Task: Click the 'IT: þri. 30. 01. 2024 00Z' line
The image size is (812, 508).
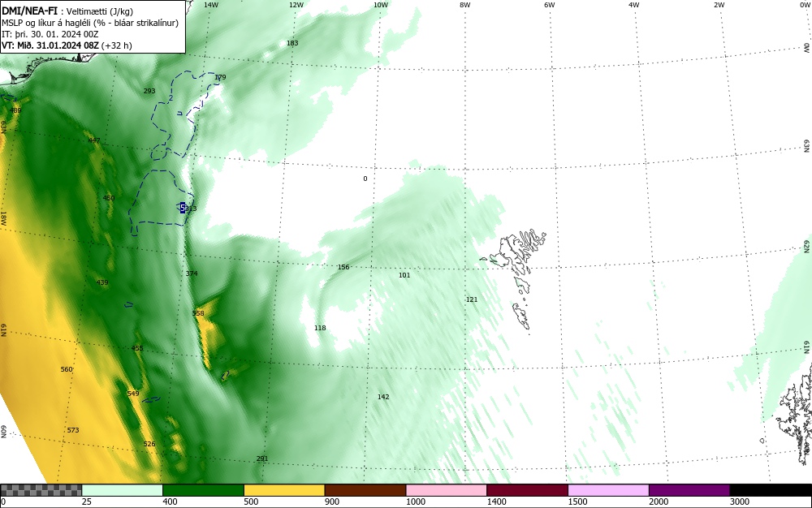Action: pyautogui.click(x=50, y=34)
